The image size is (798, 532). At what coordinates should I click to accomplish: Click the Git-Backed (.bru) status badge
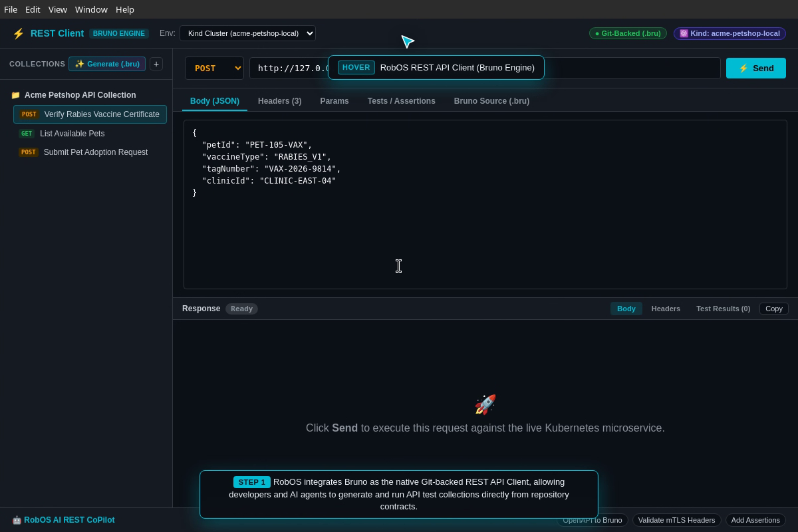pyautogui.click(x=628, y=33)
